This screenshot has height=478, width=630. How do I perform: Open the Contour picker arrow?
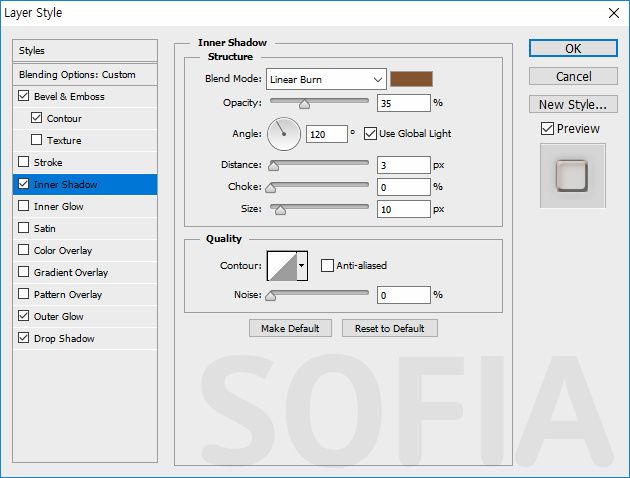tap(301, 266)
